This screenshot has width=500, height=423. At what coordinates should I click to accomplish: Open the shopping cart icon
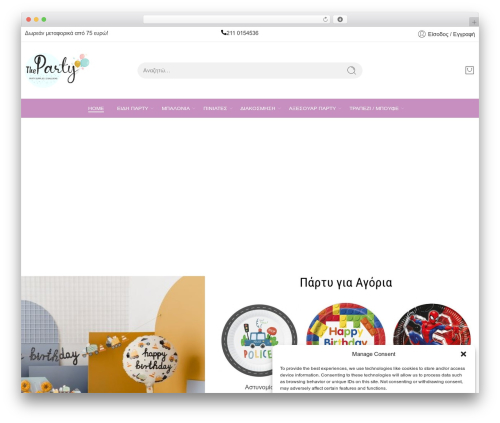click(x=469, y=70)
